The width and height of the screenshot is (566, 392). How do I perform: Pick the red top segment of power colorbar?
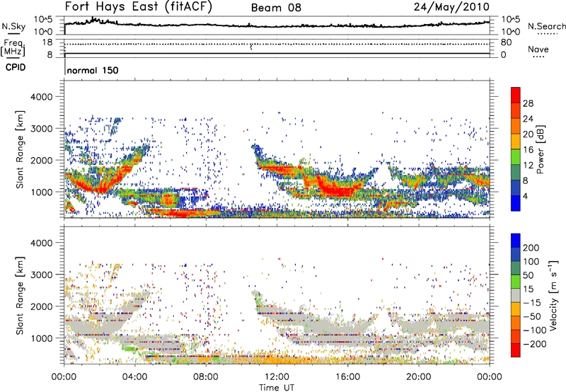(x=516, y=96)
